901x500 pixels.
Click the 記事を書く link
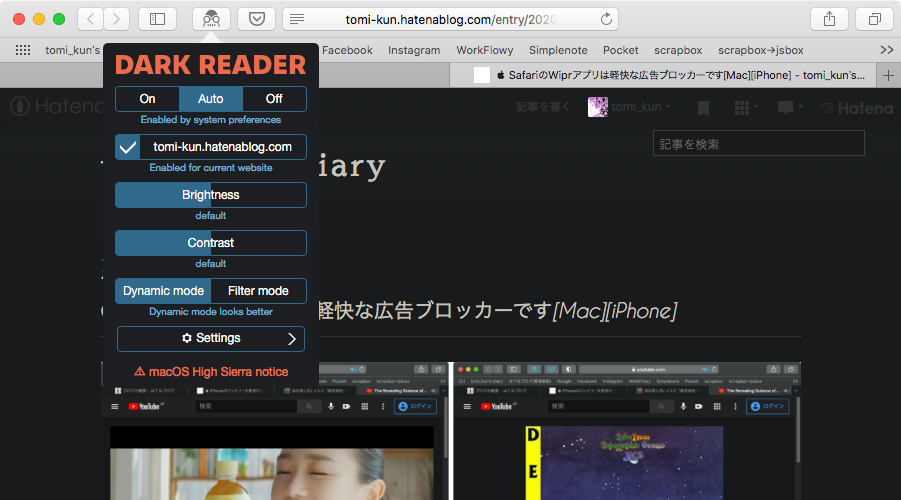[543, 107]
